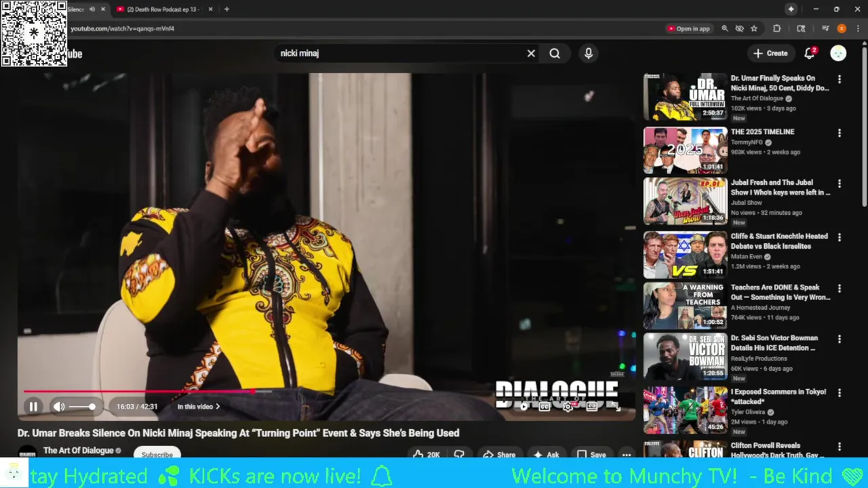Pause the video with the pause button
This screenshot has width=868, height=488.
[x=33, y=407]
